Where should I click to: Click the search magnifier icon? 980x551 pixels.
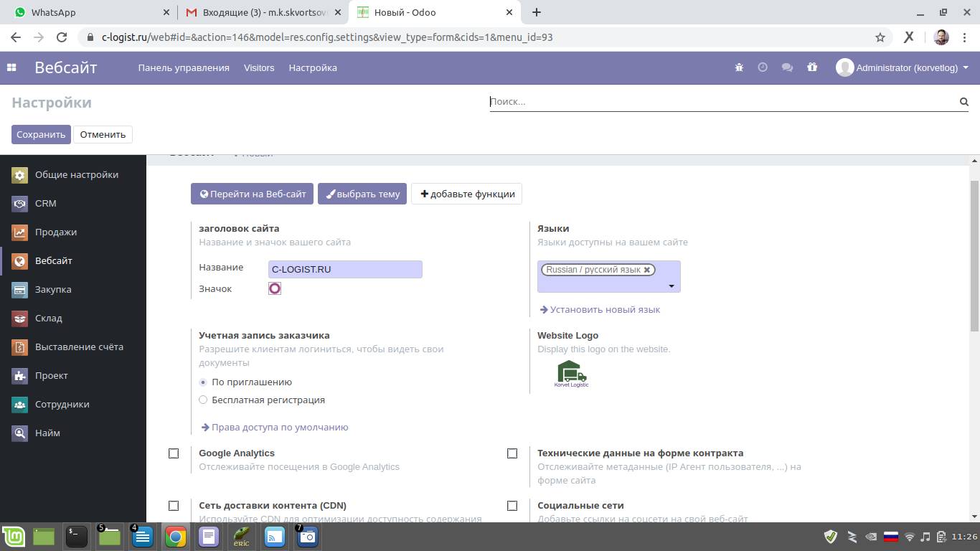964,102
